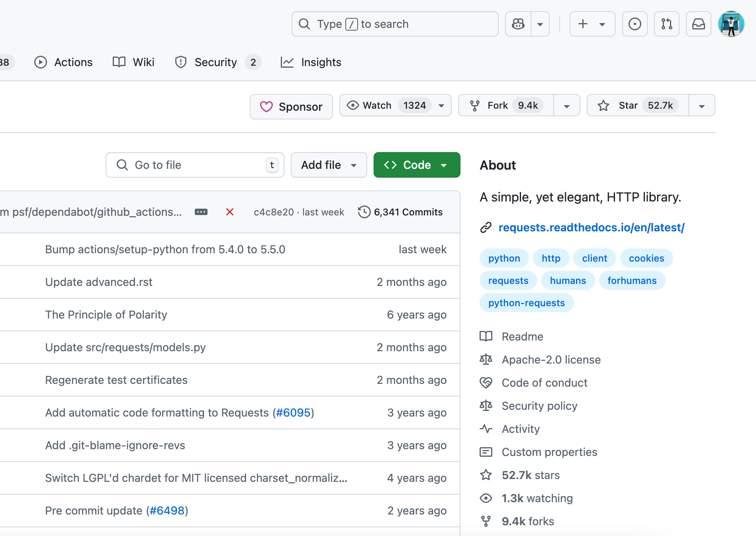This screenshot has width=756, height=536.
Task: Open commit 'Add .git-blame-ignore-revs'
Action: (115, 445)
